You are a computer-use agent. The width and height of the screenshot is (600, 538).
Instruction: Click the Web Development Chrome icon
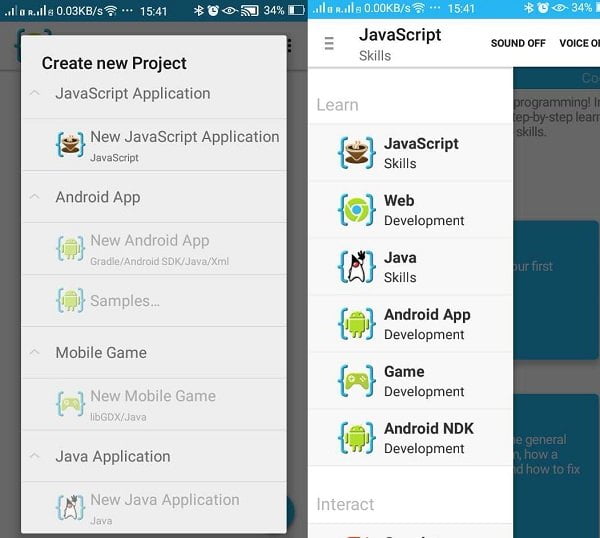coord(356,210)
